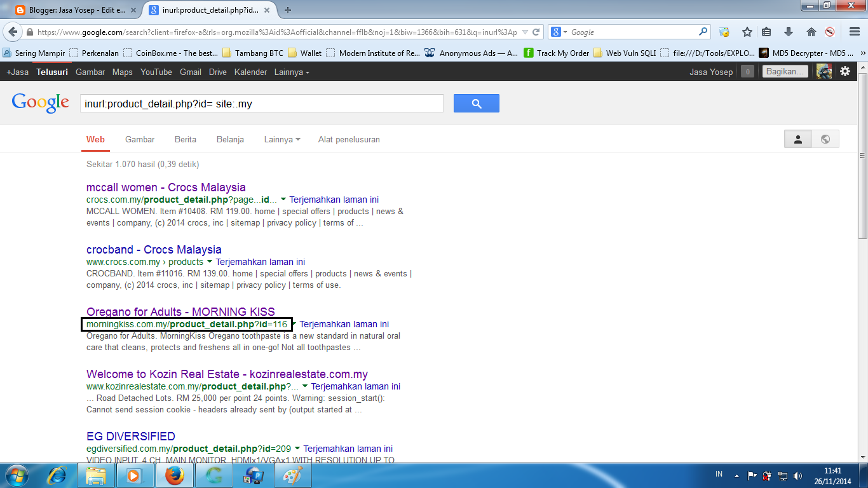Choose search engine in Firefox search box
This screenshot has height=488, width=868.
tap(559, 32)
